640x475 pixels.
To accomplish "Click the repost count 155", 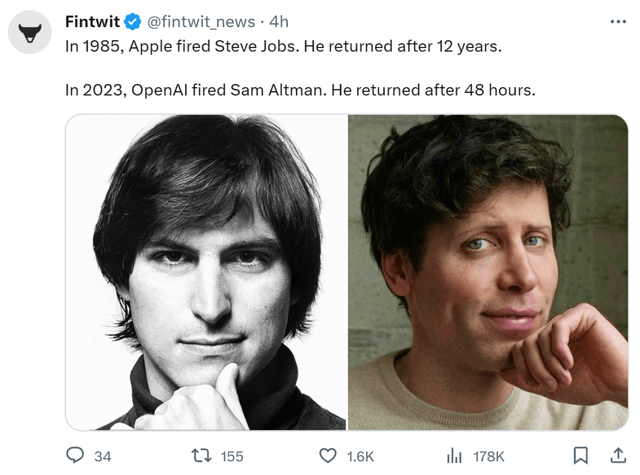I will click(231, 456).
